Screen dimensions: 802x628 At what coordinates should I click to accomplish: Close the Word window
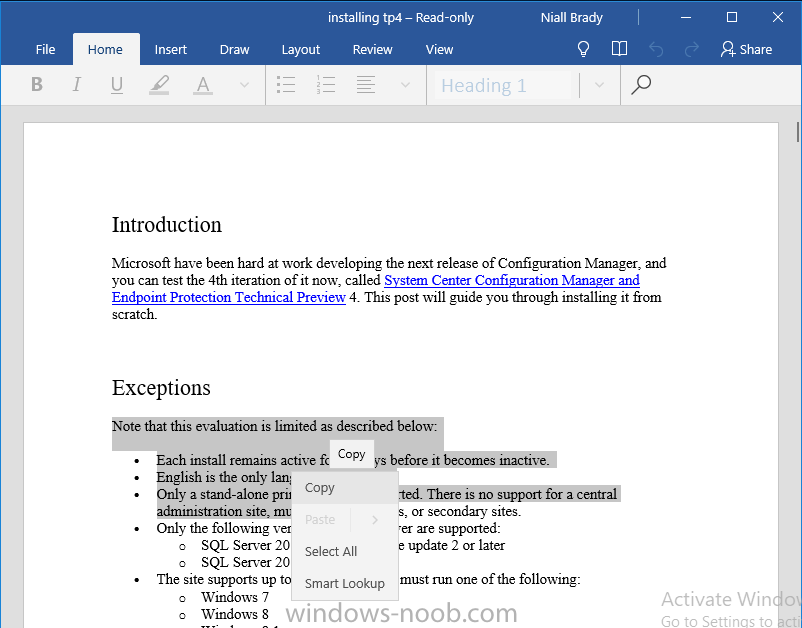click(778, 17)
